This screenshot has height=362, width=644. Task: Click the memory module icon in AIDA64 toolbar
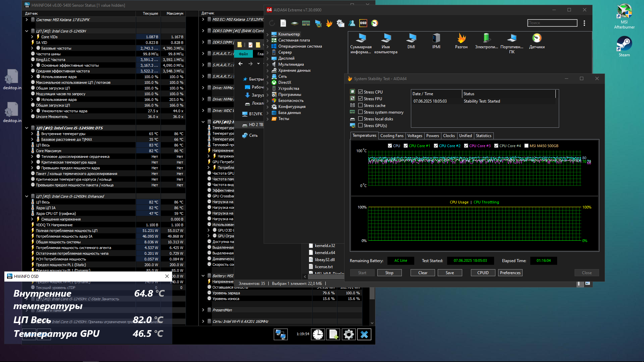(306, 23)
